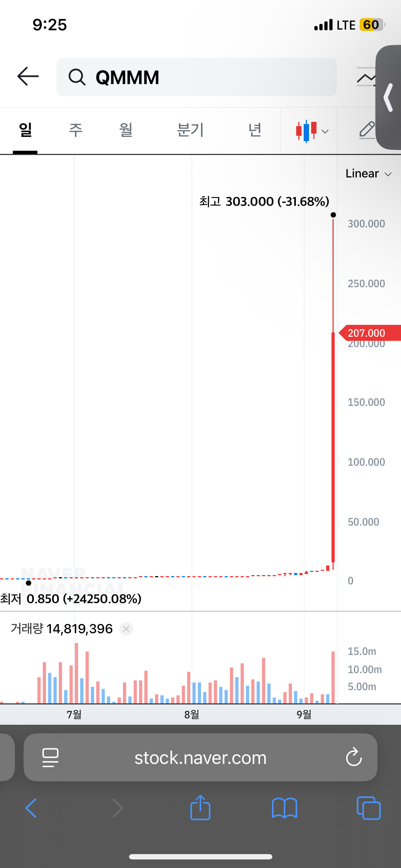
Task: Select the 분기 quarterly tab
Action: [190, 130]
